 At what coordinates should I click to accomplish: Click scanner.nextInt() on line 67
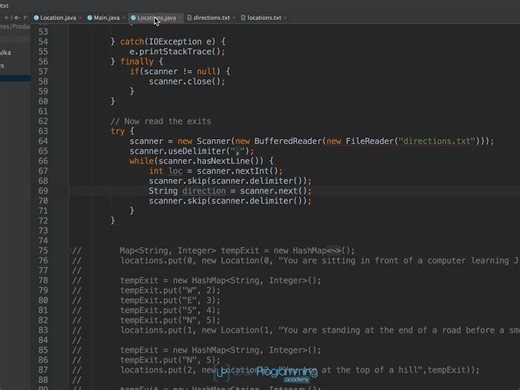(237, 171)
